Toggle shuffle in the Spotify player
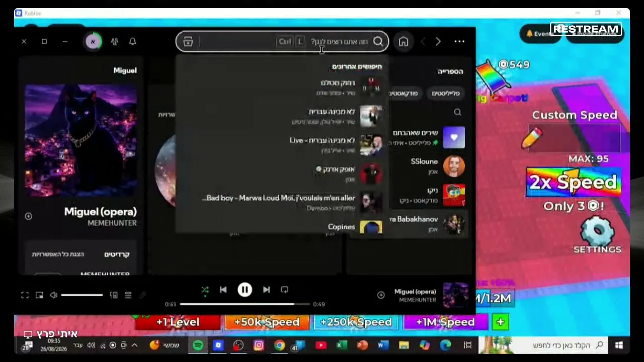 205,290
